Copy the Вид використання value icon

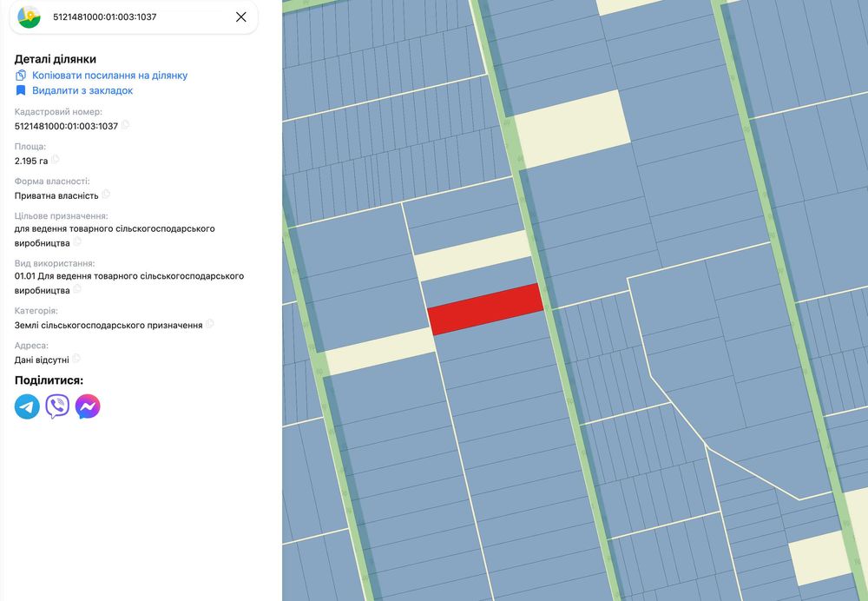(77, 288)
